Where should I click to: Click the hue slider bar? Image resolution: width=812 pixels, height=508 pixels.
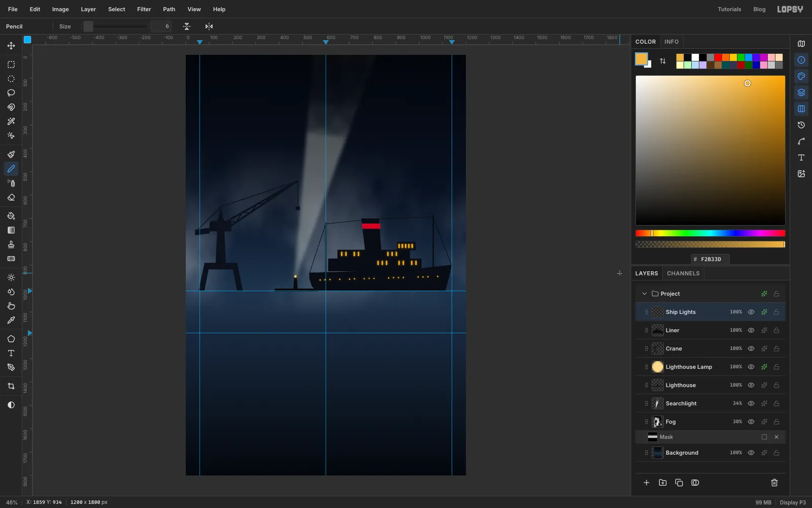click(710, 233)
